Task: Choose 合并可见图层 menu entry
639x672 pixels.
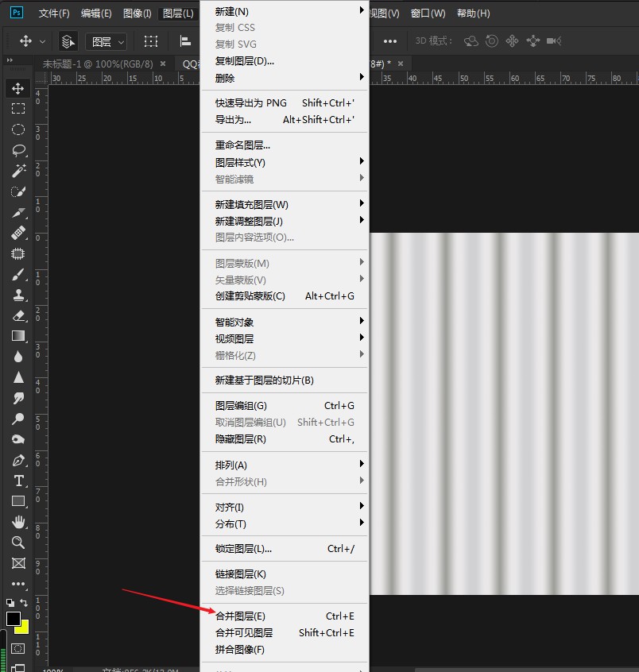Action: (285, 632)
